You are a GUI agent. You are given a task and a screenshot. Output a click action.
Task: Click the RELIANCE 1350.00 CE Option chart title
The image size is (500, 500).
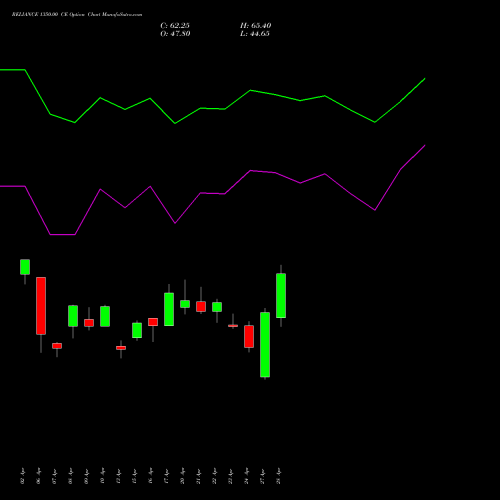[x=77, y=15]
